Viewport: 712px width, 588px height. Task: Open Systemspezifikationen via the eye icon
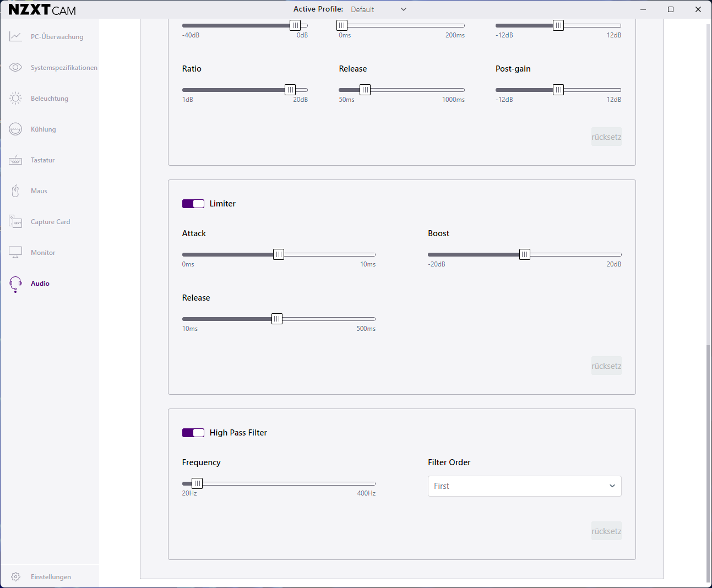click(15, 68)
